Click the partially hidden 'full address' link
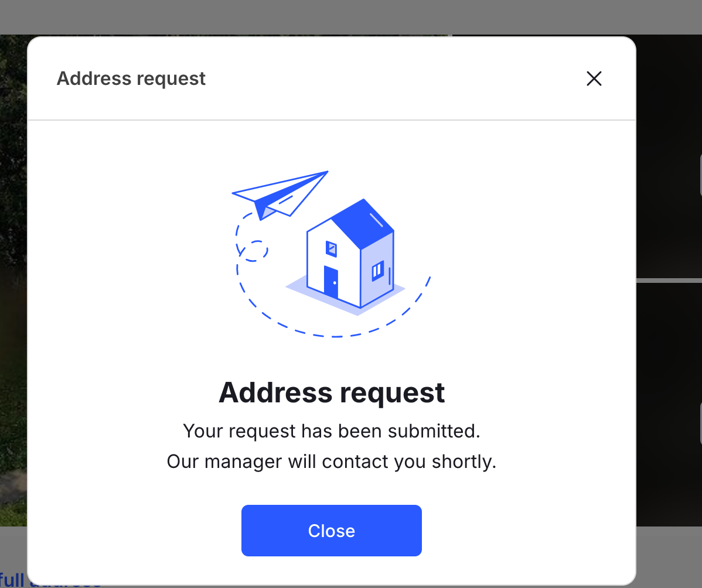Screen dimensions: 702x588 pyautogui.click(x=13, y=580)
